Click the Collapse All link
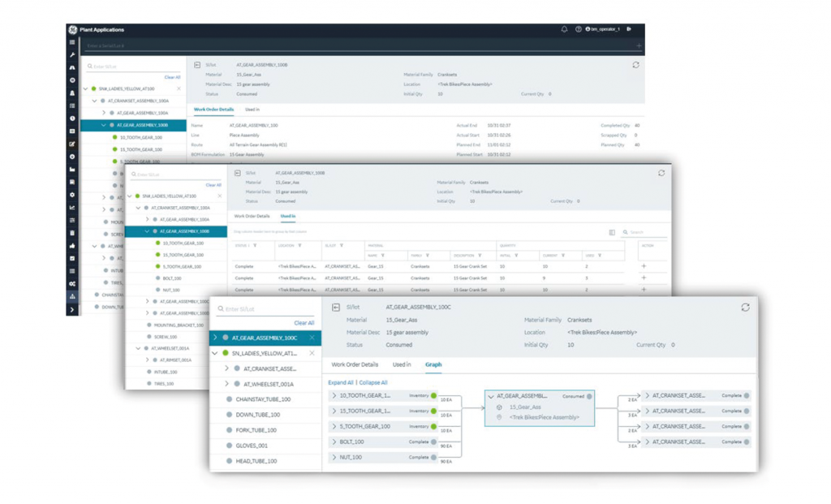 (372, 382)
